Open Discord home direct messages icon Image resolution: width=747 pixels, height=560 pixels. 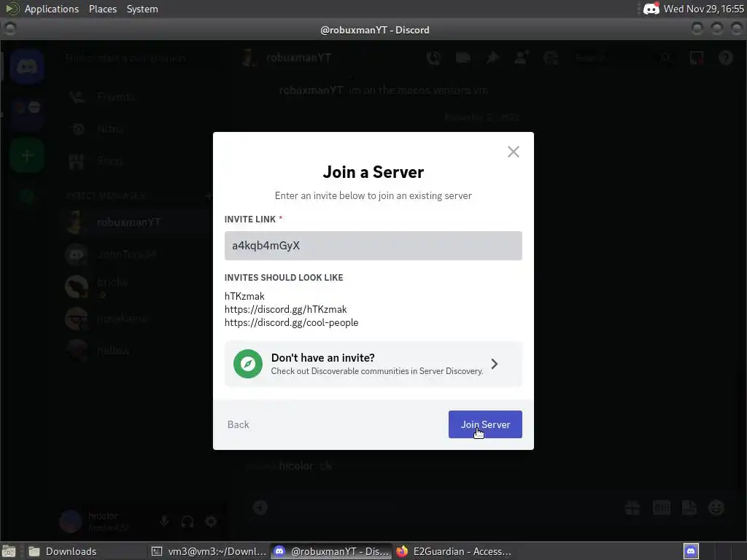click(27, 66)
